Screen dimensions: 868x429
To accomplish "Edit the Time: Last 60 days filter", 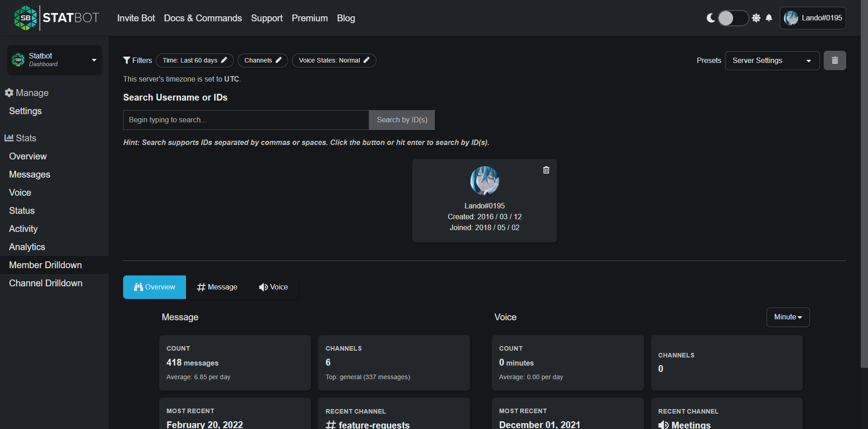I will point(195,60).
